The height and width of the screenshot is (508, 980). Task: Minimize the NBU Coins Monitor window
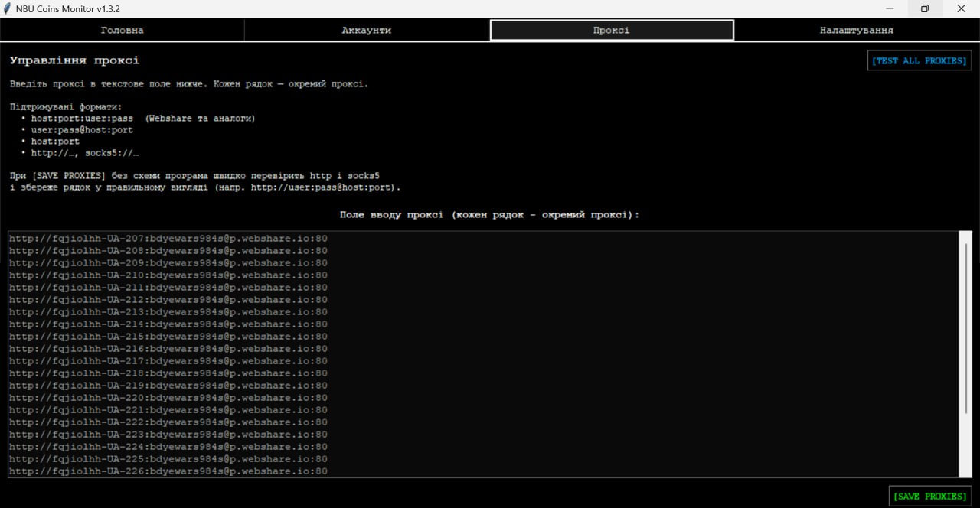click(890, 8)
